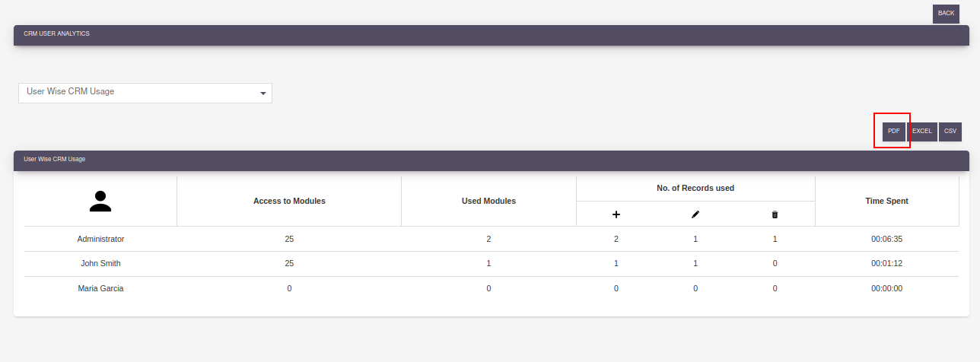Click the user profile icon in table header
Viewport: 980px width, 362px height.
[100, 201]
